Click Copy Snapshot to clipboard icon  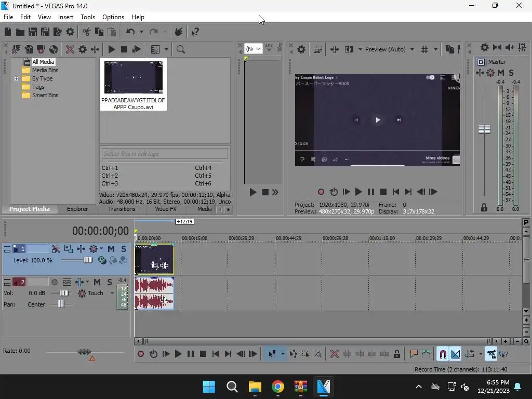[449, 49]
